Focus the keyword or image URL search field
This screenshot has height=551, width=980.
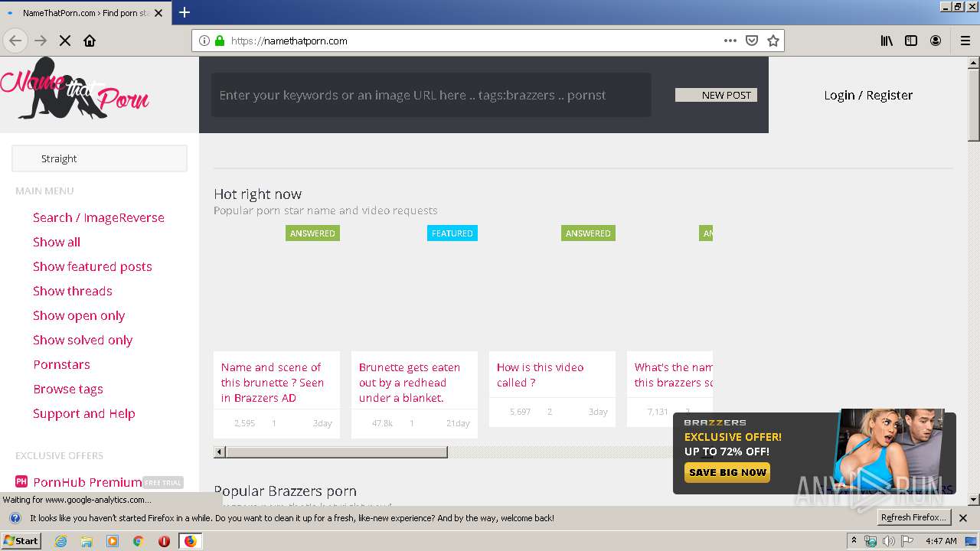pos(431,95)
